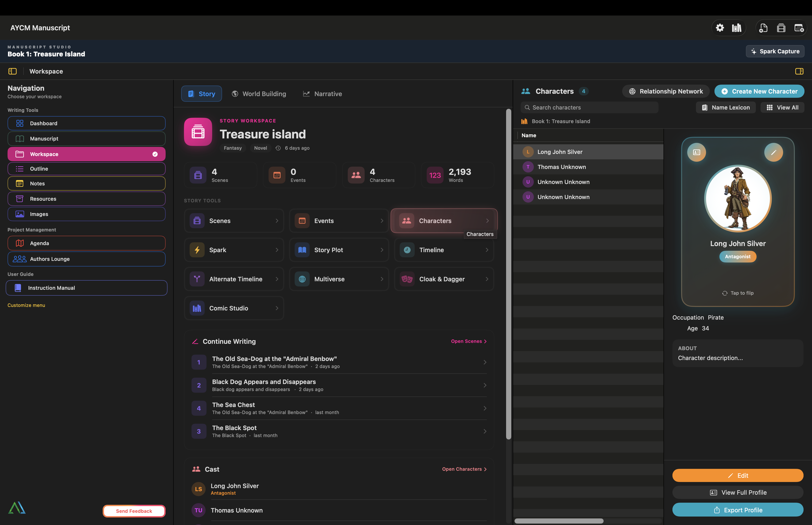Open the Scenes story tool

pyautogui.click(x=234, y=221)
